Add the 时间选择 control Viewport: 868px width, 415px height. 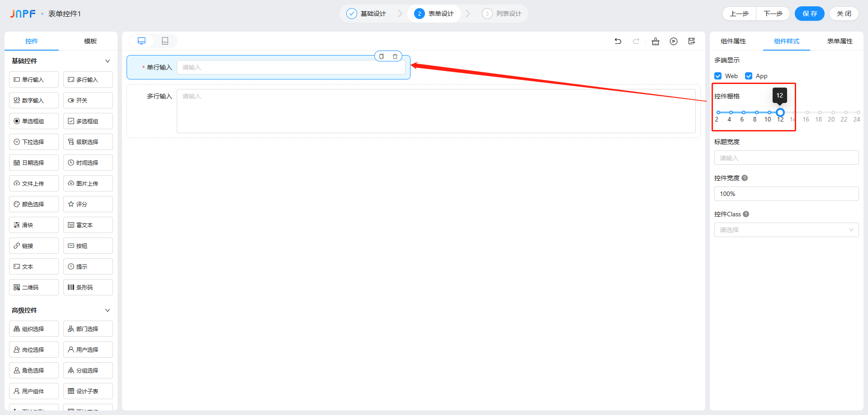(x=88, y=163)
